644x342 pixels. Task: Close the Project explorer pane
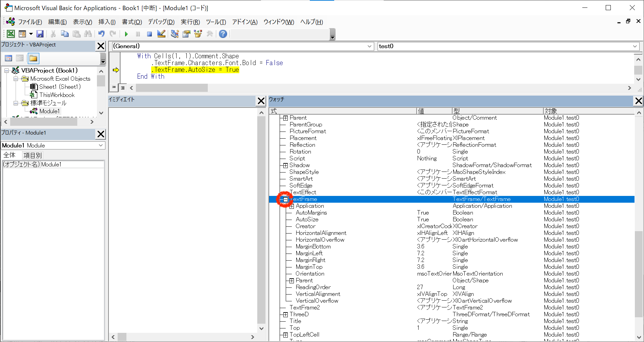point(101,46)
